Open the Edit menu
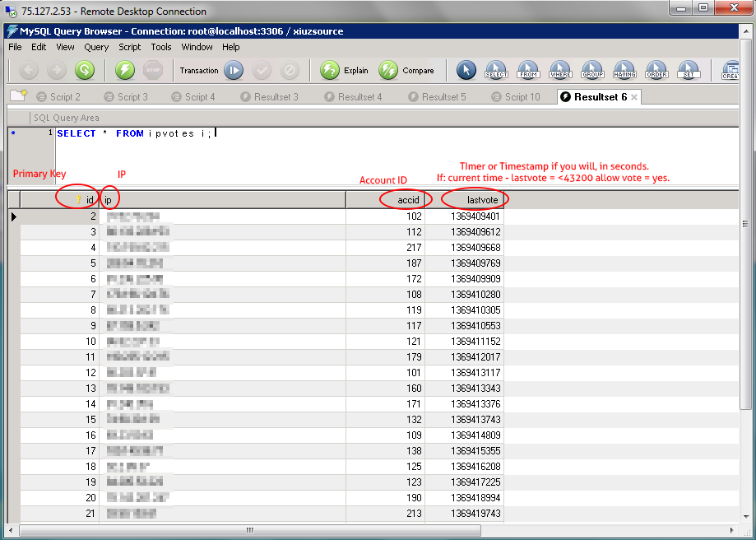Viewport: 756px width, 540px height. (39, 47)
